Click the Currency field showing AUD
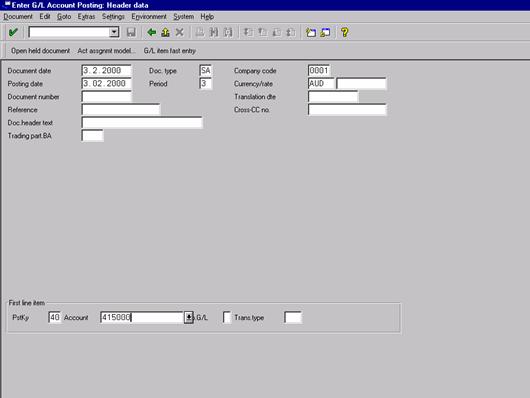 tap(321, 84)
